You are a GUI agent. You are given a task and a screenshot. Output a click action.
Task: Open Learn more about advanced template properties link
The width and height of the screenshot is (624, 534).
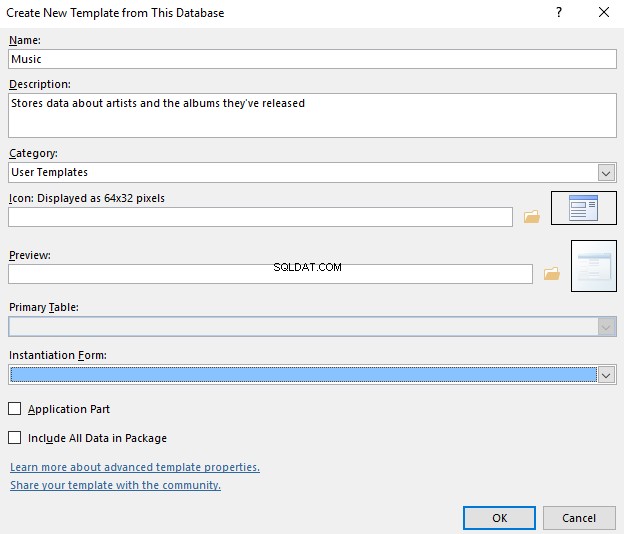click(135, 467)
